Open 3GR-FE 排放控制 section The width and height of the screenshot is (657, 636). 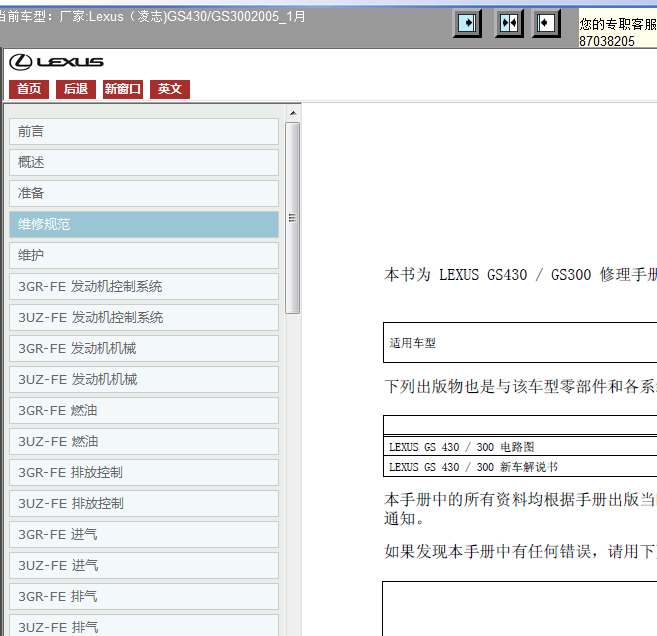click(x=144, y=473)
